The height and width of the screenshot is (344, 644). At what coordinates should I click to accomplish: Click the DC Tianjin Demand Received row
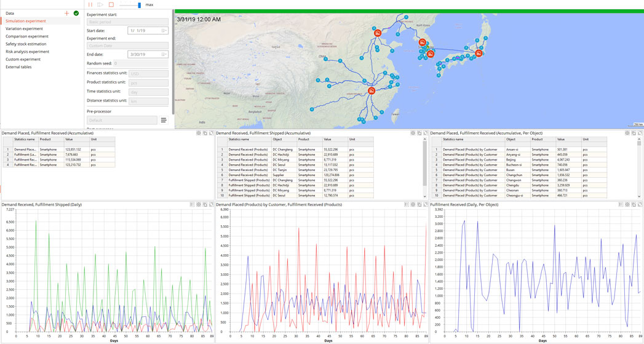(x=295, y=170)
